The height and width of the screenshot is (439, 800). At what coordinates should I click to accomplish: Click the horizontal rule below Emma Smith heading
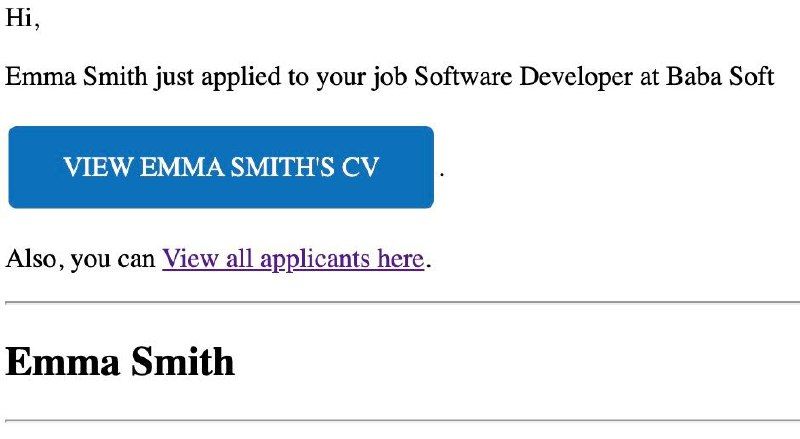click(403, 421)
